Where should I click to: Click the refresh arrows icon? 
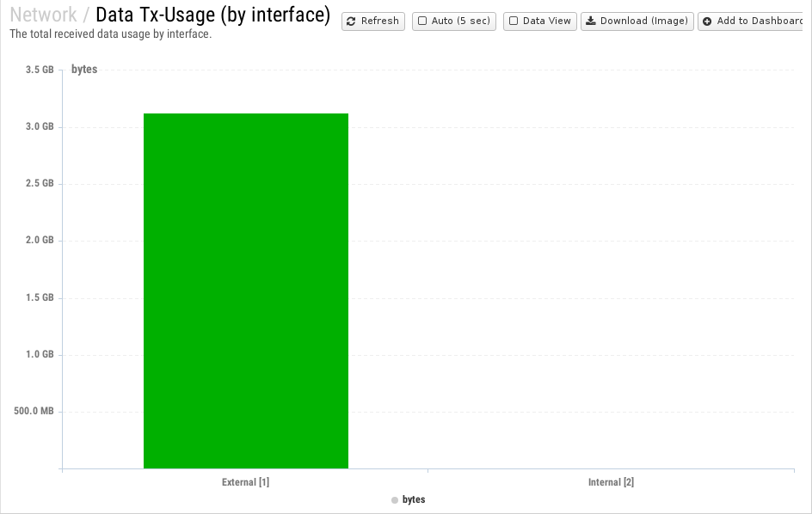pyautogui.click(x=351, y=21)
